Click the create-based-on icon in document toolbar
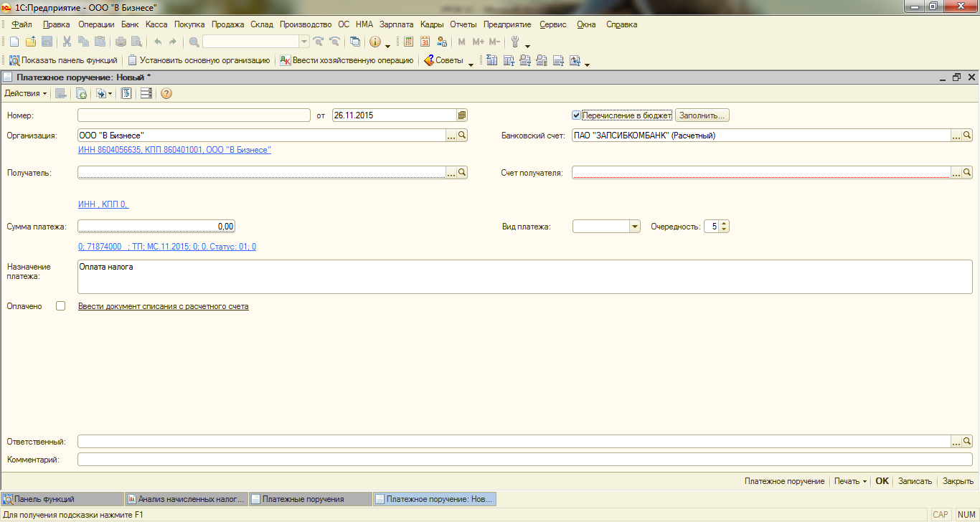The image size is (980, 522). pos(82,93)
